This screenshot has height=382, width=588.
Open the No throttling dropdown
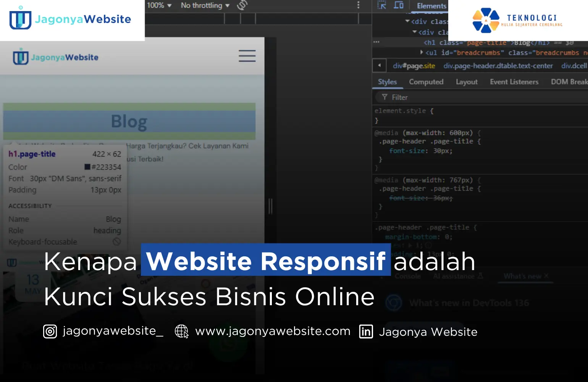205,5
